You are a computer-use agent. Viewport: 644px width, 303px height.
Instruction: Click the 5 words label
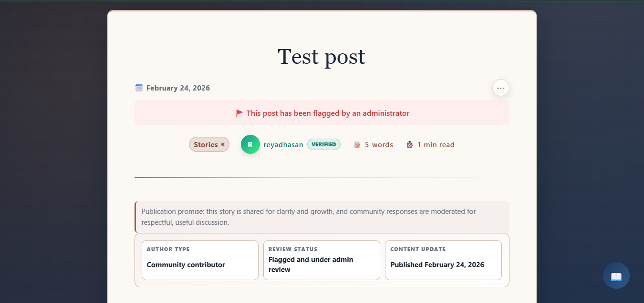[379, 145]
